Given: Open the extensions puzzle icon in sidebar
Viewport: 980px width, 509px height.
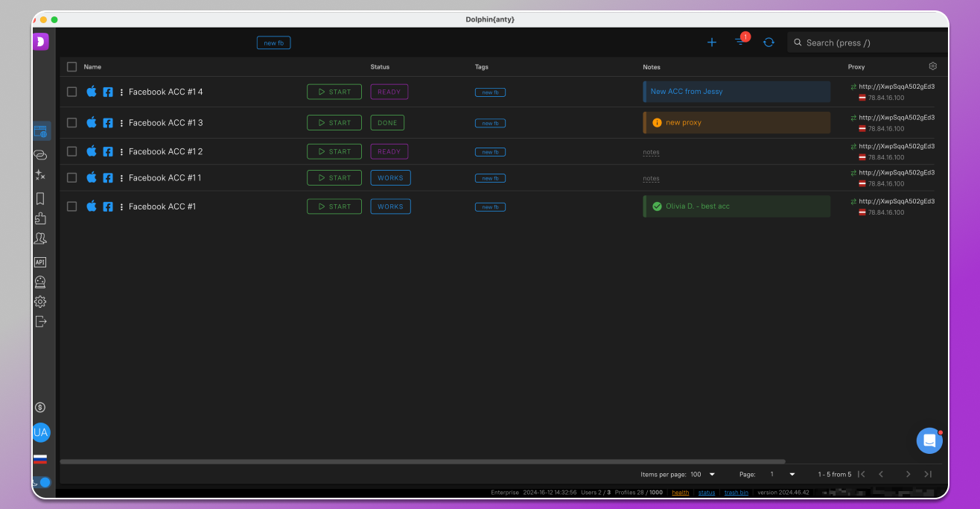Looking at the screenshot, I should 40,218.
